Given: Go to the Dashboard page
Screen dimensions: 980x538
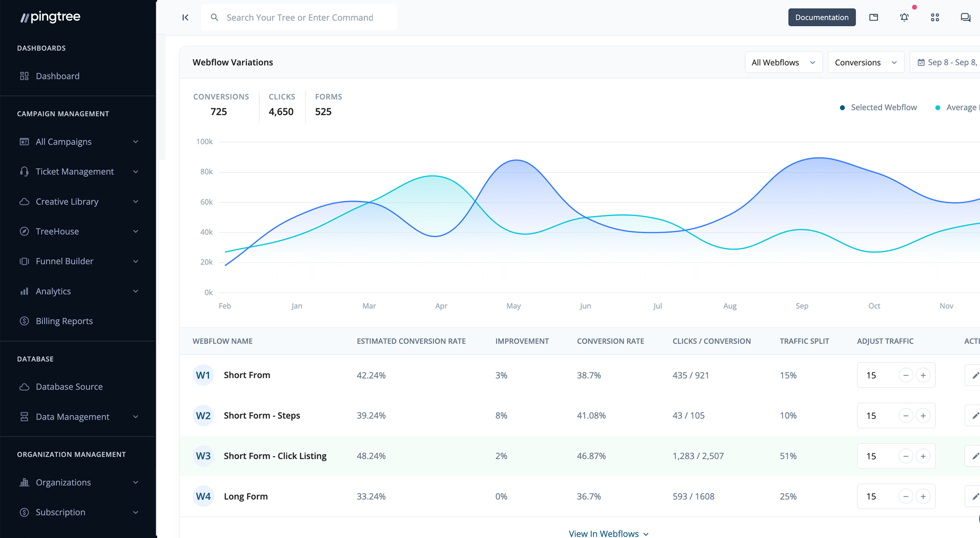Looking at the screenshot, I should [x=57, y=76].
